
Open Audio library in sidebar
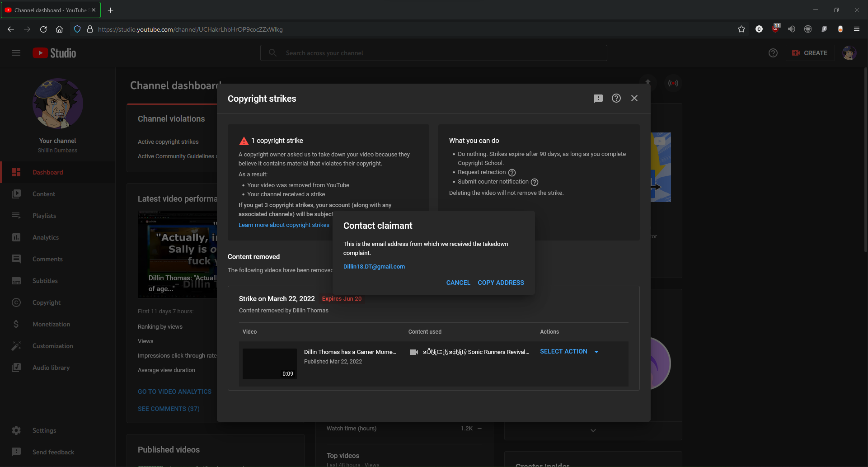(57, 368)
